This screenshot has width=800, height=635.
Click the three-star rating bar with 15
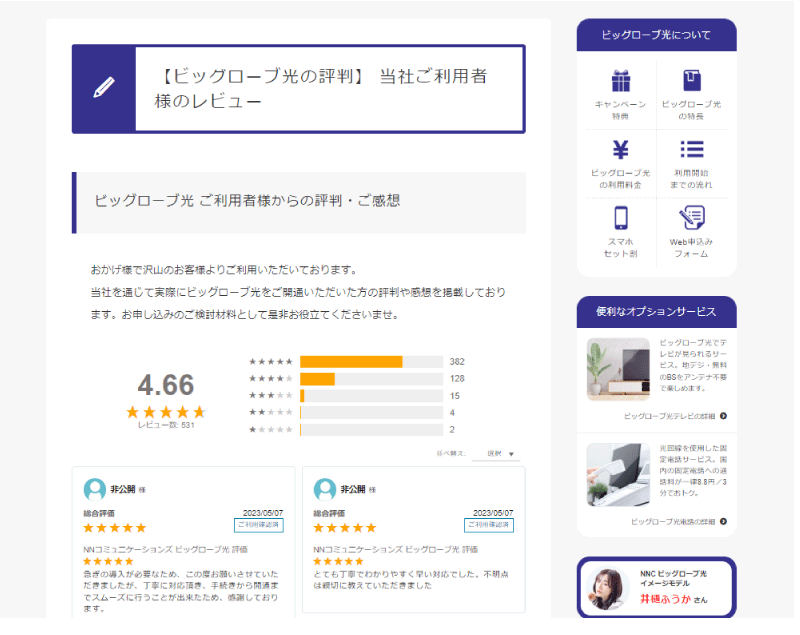[x=371, y=396]
